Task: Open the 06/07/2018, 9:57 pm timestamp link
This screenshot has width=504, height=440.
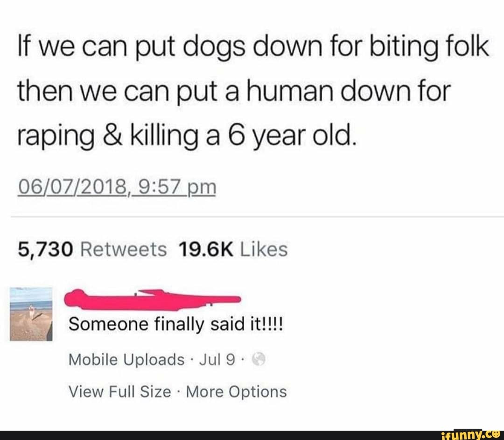Action: point(117,187)
